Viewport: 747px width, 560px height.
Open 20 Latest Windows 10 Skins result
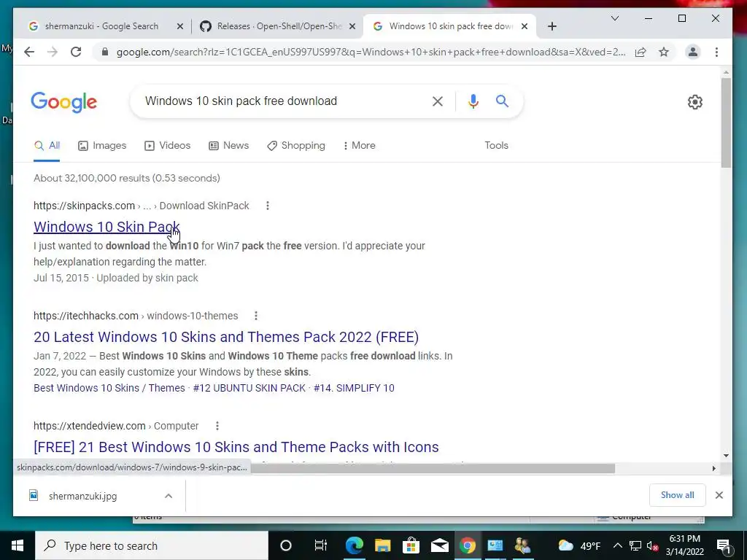point(226,337)
